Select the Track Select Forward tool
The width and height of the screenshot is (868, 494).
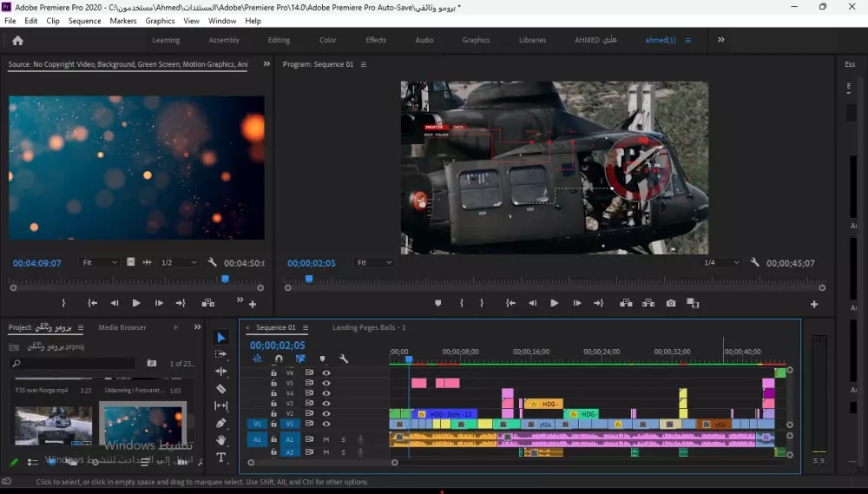tap(221, 354)
